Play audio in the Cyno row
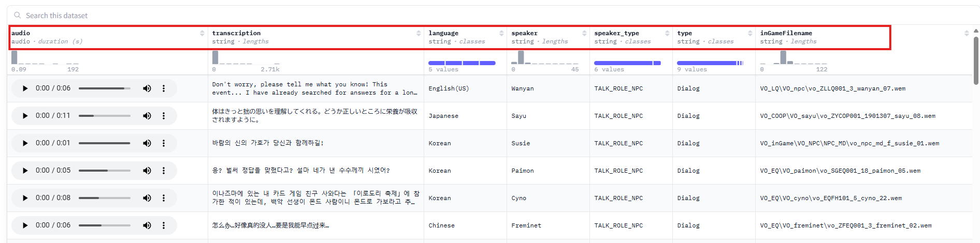This screenshot has height=243, width=980. click(x=25, y=198)
